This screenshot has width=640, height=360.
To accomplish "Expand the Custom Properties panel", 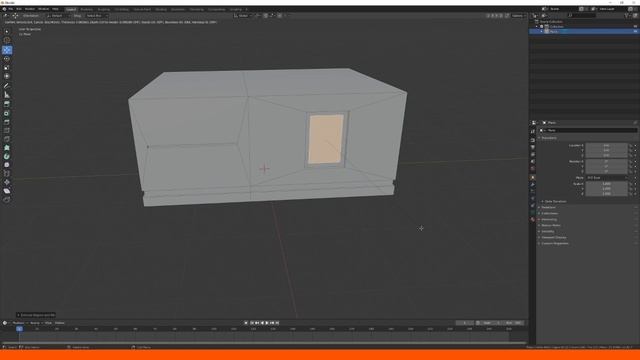I will (x=554, y=244).
